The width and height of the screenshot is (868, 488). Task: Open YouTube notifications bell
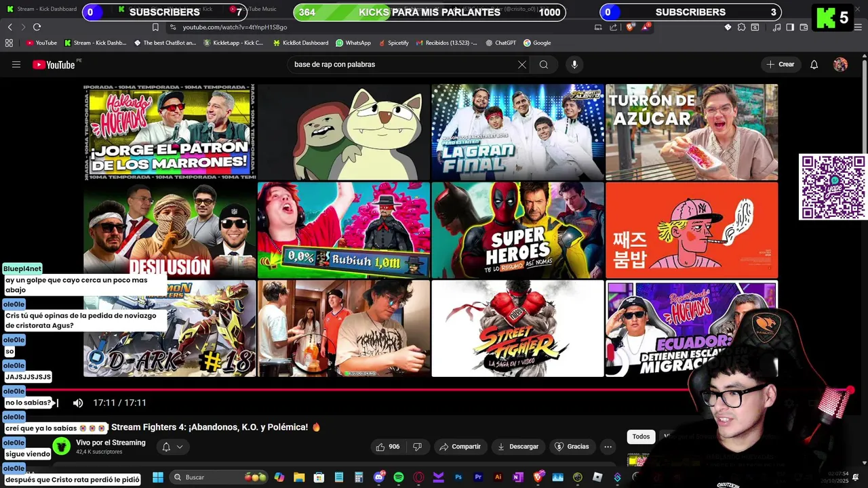pyautogui.click(x=814, y=64)
